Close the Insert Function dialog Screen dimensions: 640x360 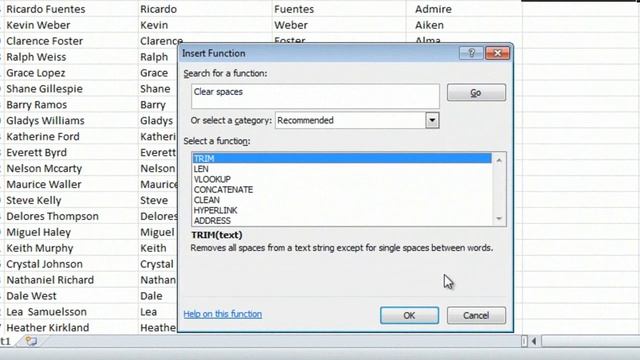point(497,53)
